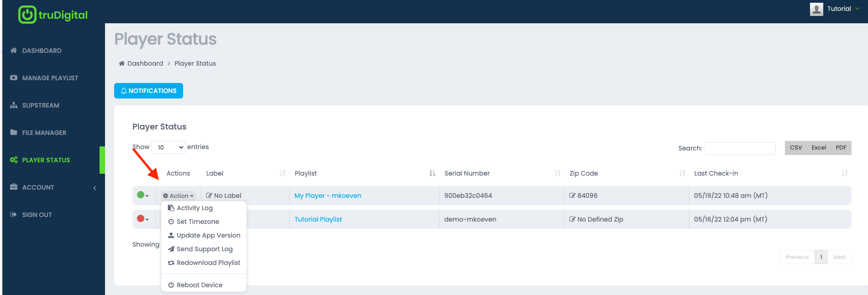This screenshot has height=295, width=868.
Task: Open the My Player - mkoeven playlist link
Action: tap(328, 196)
